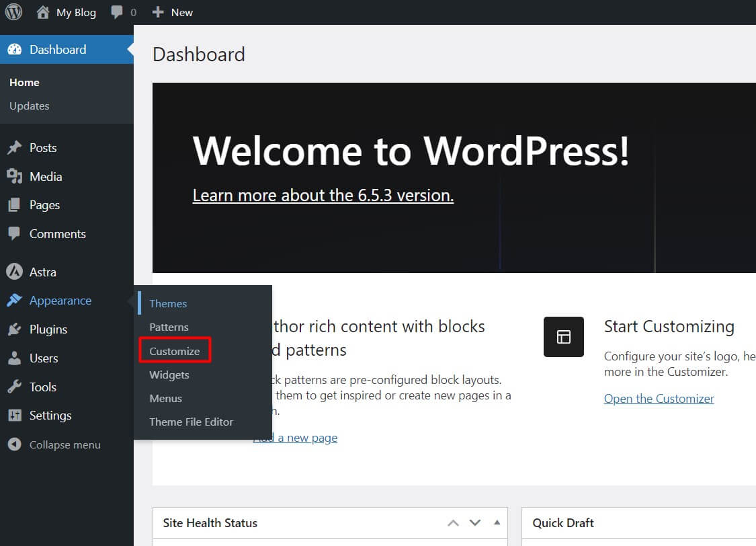Open the Users menu
Screen dimensions: 756x546
44,358
